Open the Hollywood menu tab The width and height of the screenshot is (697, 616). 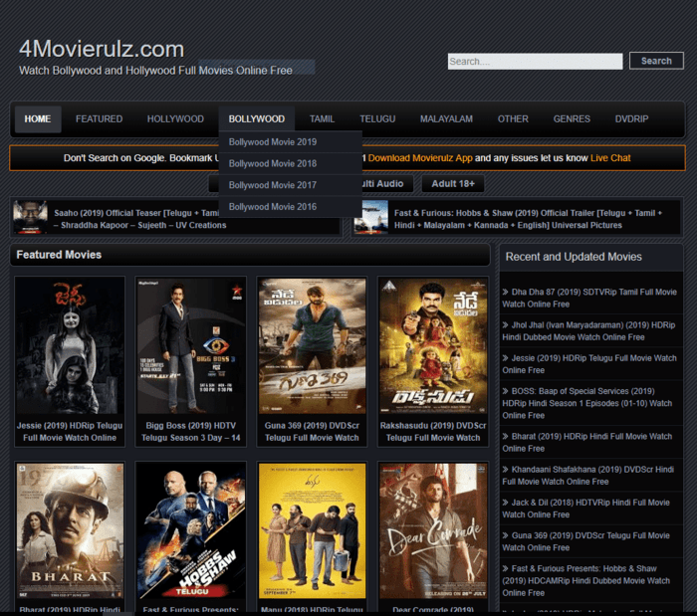pos(175,119)
